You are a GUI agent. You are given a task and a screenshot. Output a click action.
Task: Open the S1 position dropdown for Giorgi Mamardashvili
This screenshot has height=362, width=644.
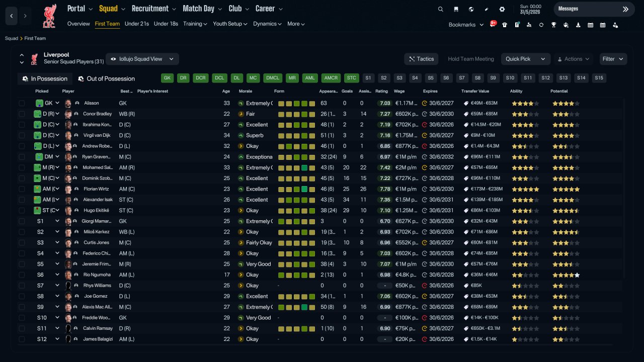point(57,221)
